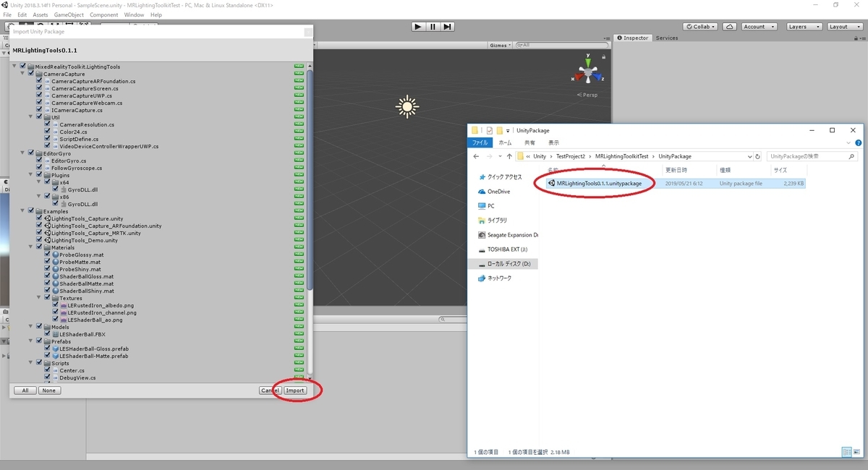Click the None button
The image size is (868, 470).
[49, 390]
